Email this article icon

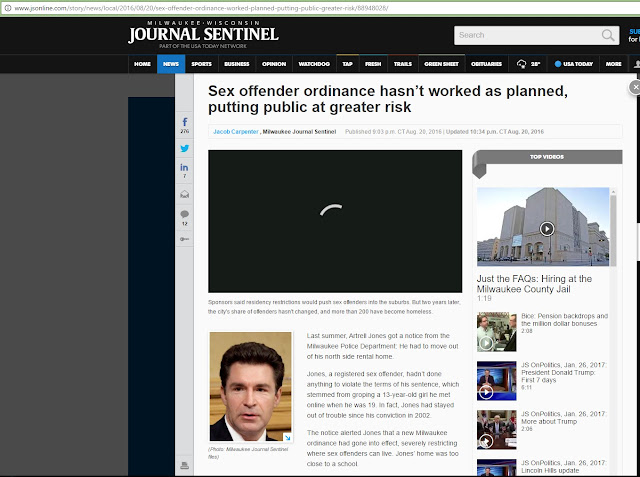click(184, 194)
